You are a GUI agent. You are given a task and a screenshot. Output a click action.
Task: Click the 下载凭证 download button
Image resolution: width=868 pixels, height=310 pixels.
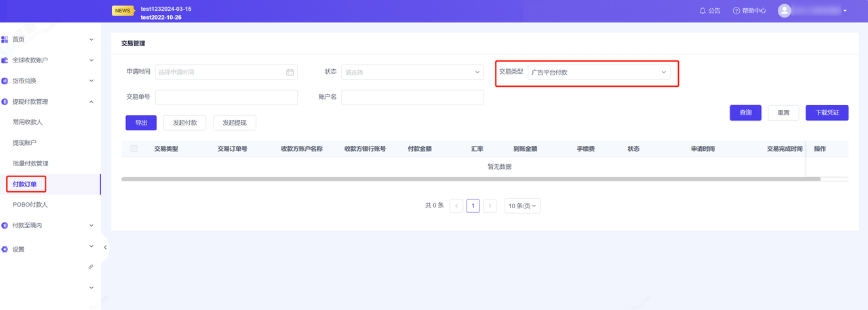(827, 113)
